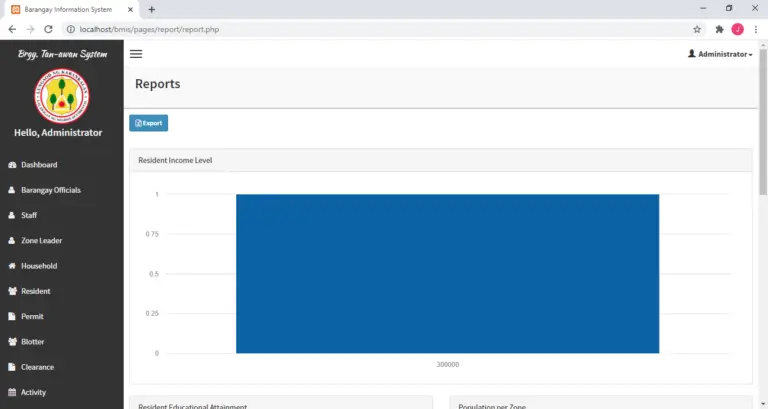Screen dimensions: 768x409
Task: Click the Administrator user icon
Action: [x=692, y=53]
